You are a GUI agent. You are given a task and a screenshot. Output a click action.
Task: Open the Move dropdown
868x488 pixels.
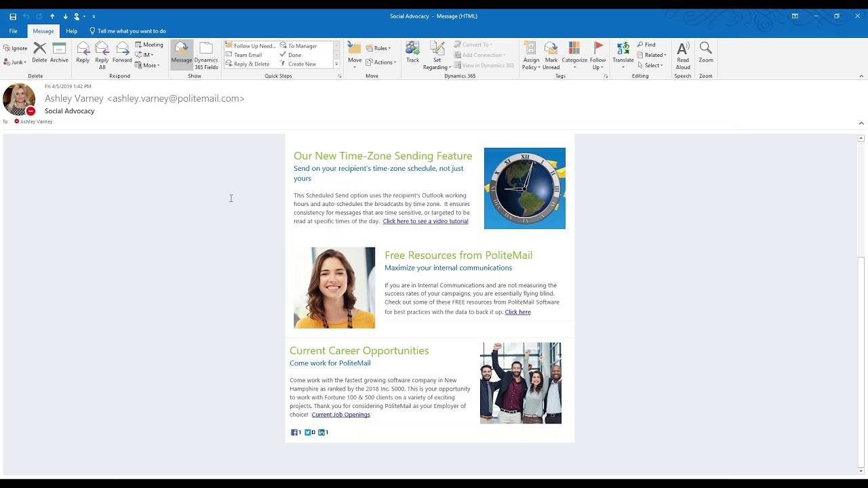point(353,53)
